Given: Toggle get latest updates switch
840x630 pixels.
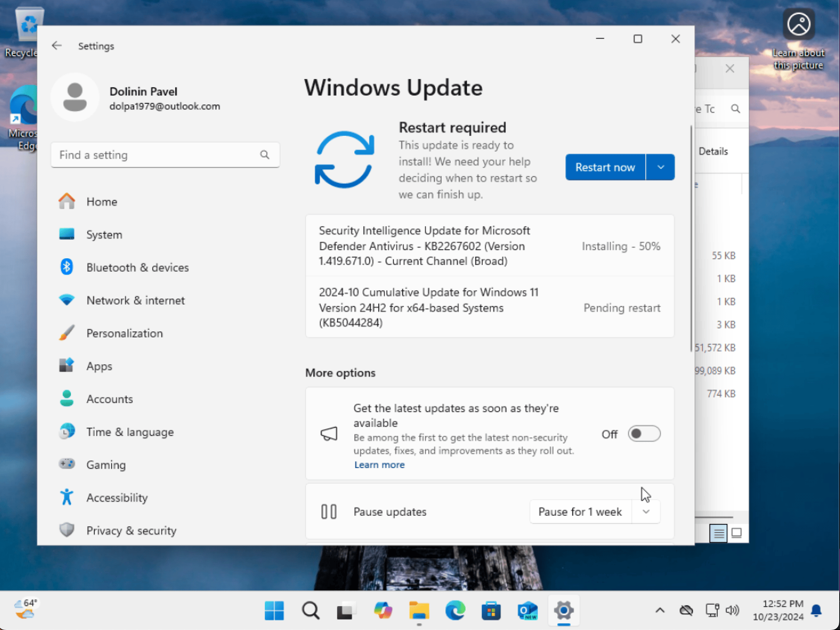Looking at the screenshot, I should (x=644, y=434).
